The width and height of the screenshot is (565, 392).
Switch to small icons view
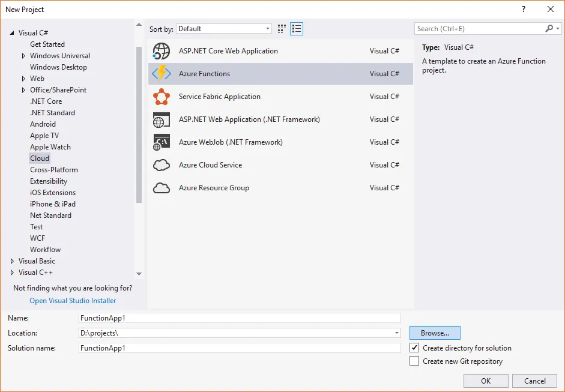(281, 28)
